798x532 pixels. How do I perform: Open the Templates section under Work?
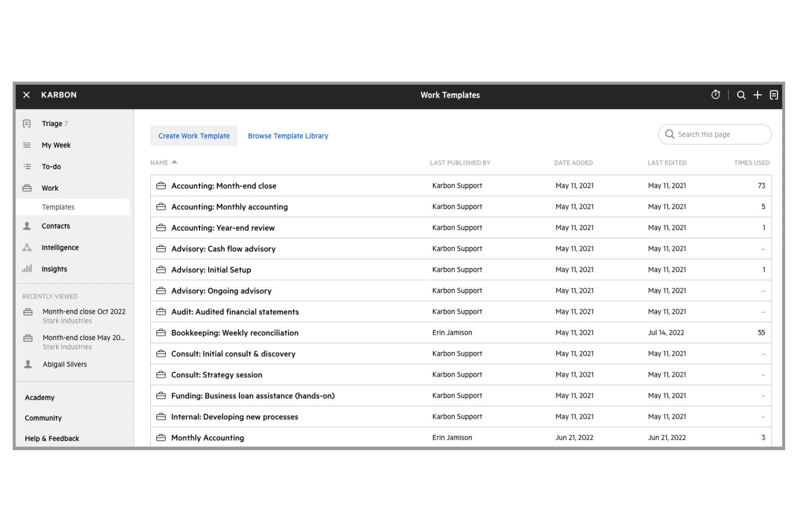tap(58, 207)
